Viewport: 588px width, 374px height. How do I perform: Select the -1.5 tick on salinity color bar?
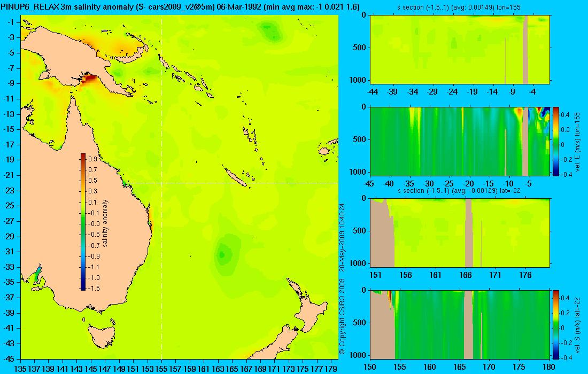point(94,288)
